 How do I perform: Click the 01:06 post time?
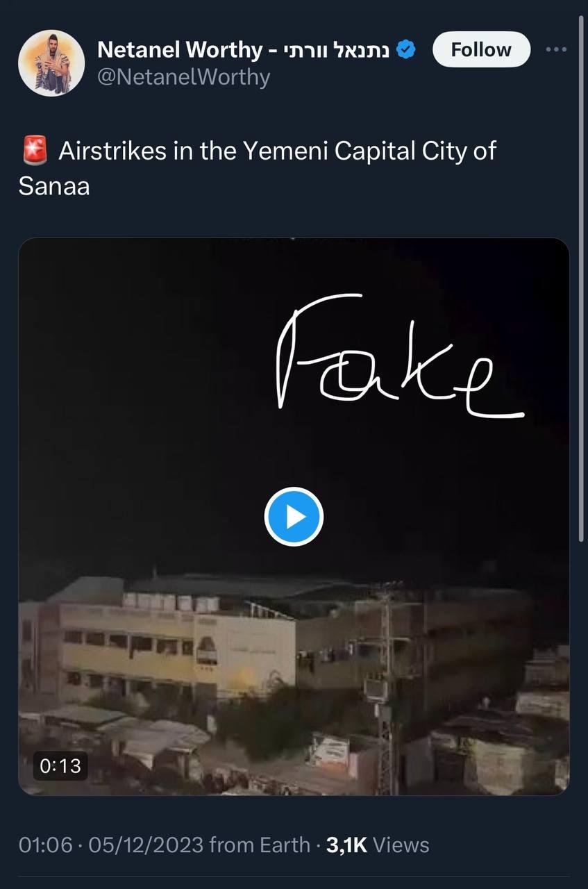pos(45,845)
